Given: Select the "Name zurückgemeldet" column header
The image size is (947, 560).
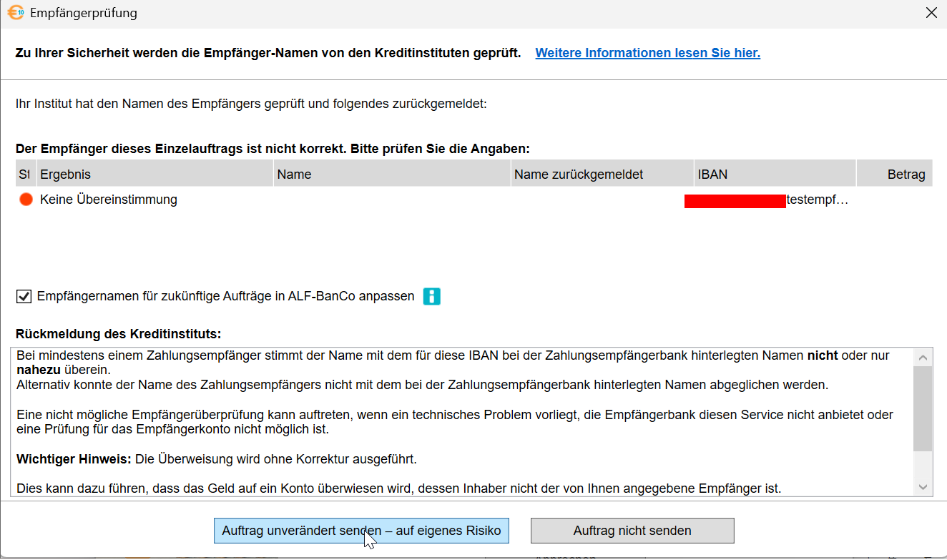Looking at the screenshot, I should [x=601, y=175].
